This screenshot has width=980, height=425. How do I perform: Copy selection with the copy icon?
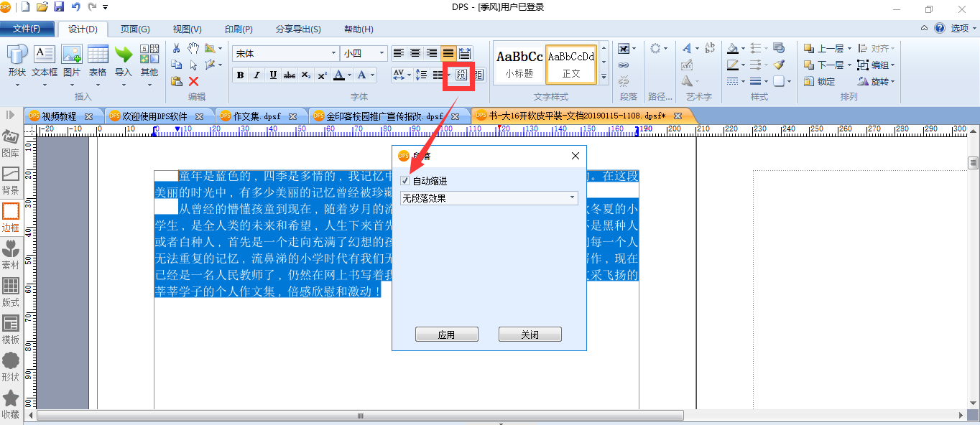pyautogui.click(x=176, y=65)
